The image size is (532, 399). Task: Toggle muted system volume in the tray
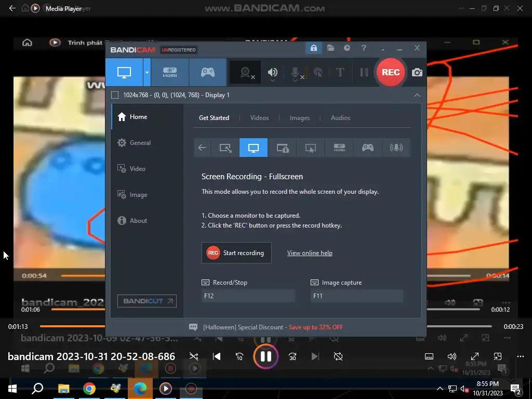(x=464, y=389)
